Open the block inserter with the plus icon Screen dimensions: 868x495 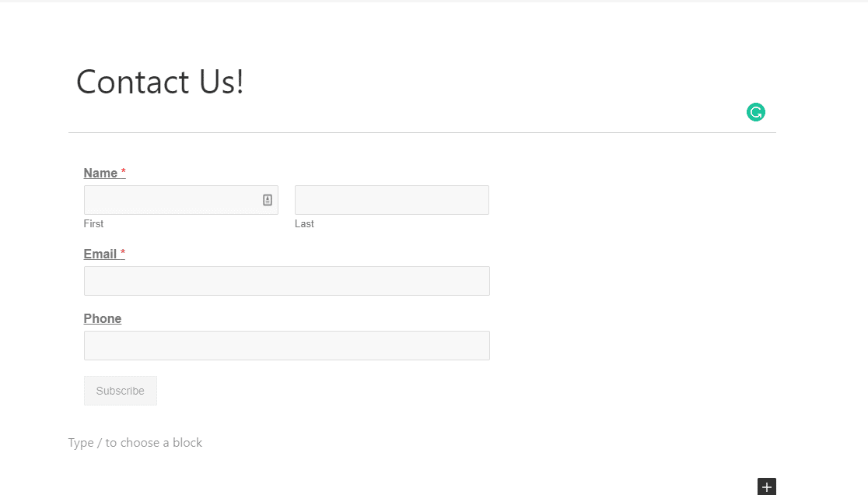[766, 486]
